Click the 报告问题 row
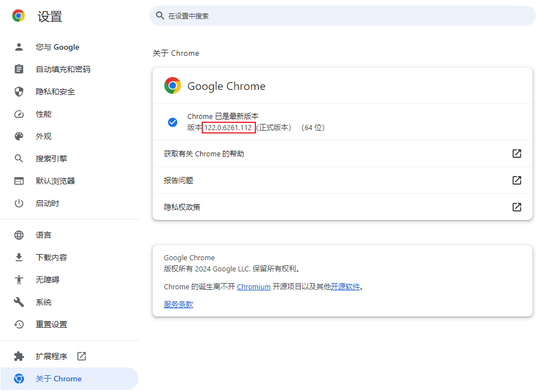Image resolution: width=556 pixels, height=392 pixels. (342, 180)
